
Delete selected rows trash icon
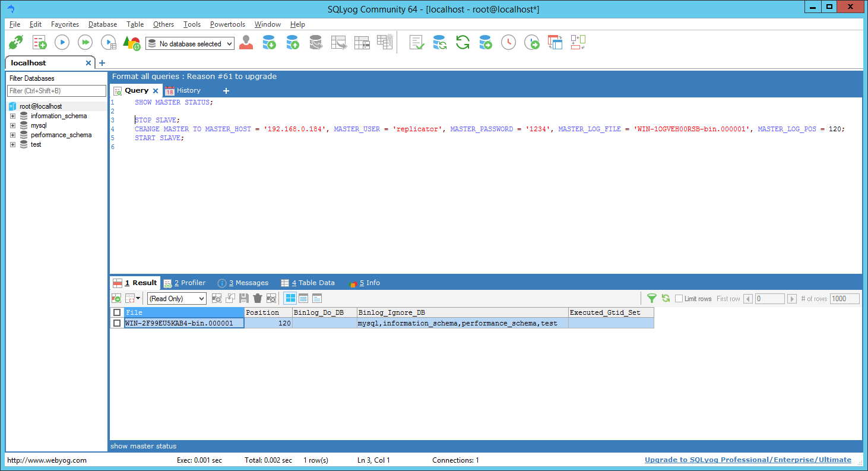pyautogui.click(x=258, y=298)
